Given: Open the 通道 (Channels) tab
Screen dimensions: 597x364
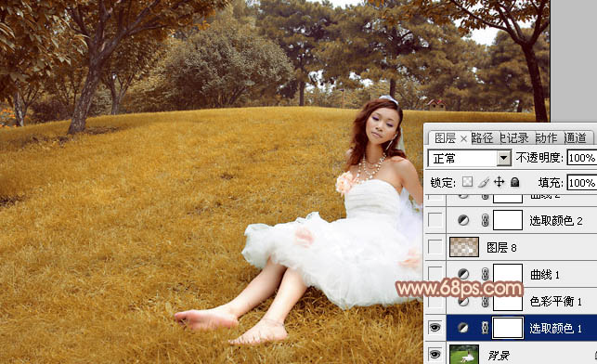Looking at the screenshot, I should (575, 137).
